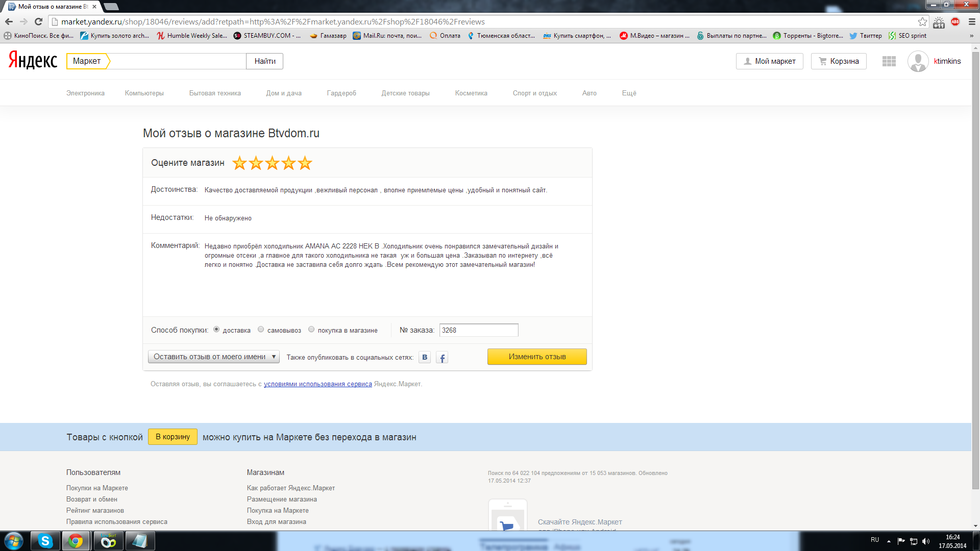This screenshot has height=551, width=980.
Task: Reload the page with refresh icon
Action: [x=38, y=21]
